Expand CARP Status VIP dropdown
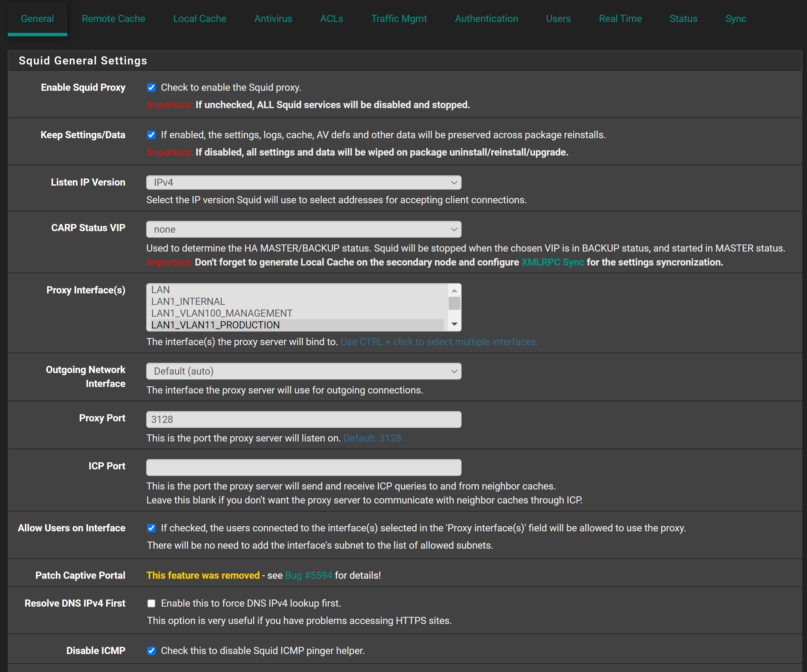Screen dimensions: 807x672 coord(304,229)
